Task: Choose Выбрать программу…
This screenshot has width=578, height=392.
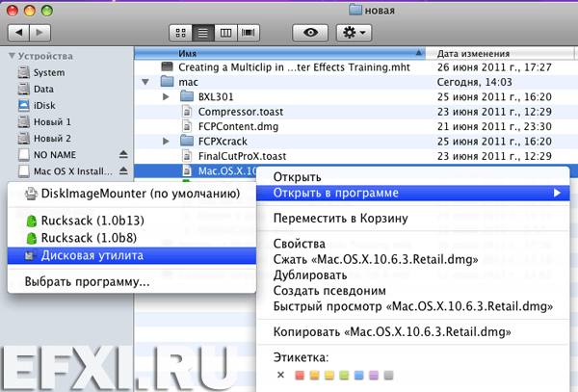Action: tap(132, 282)
